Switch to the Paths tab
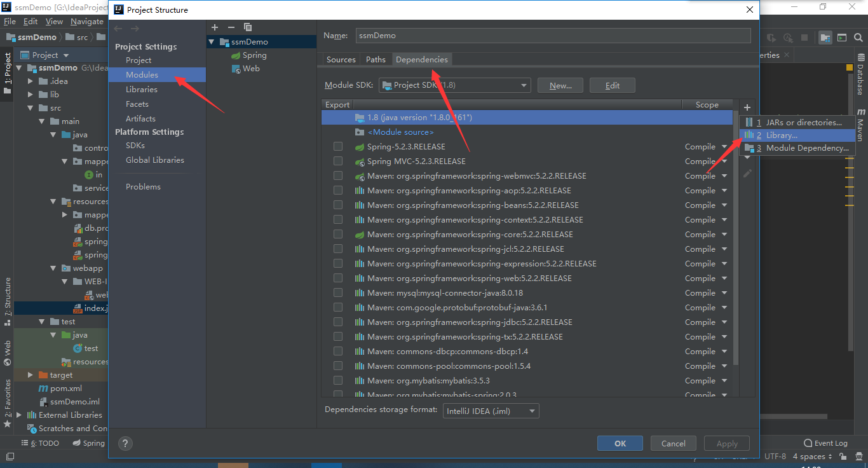The width and height of the screenshot is (868, 468). click(x=376, y=60)
